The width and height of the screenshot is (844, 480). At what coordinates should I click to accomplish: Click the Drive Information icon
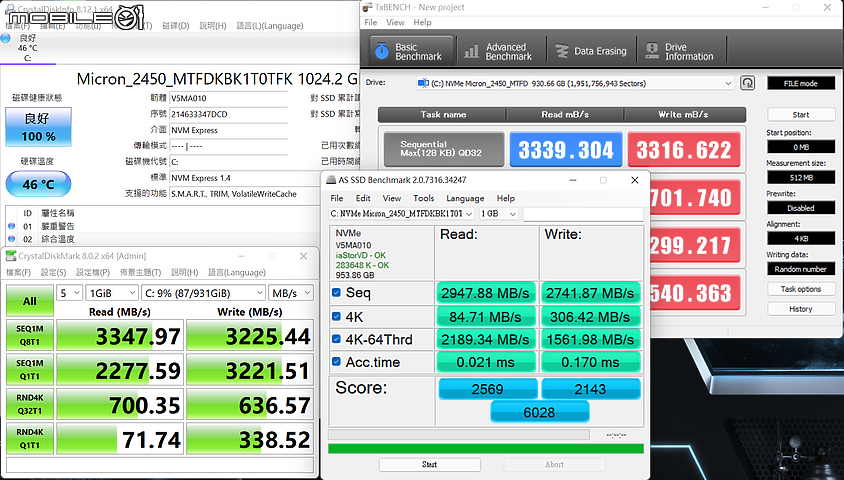pos(652,51)
